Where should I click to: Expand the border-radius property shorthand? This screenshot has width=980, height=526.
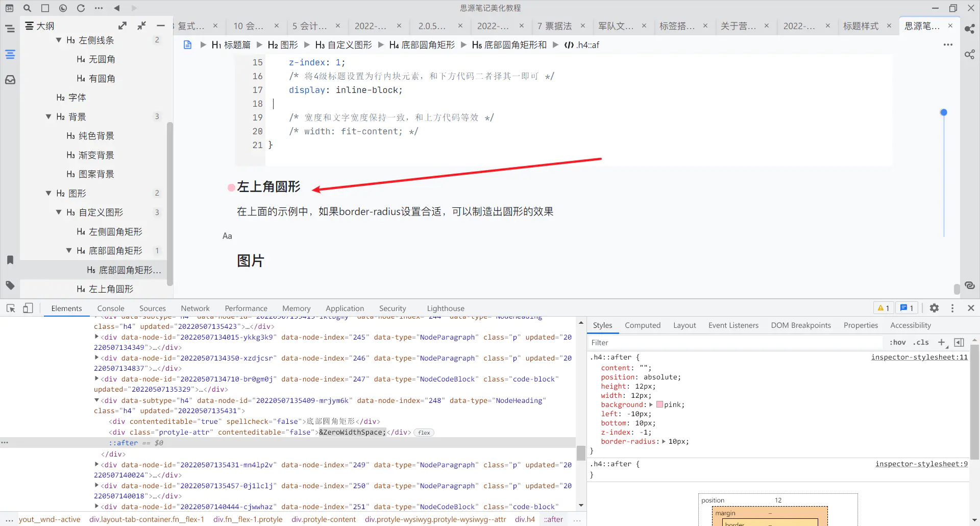[x=664, y=442]
